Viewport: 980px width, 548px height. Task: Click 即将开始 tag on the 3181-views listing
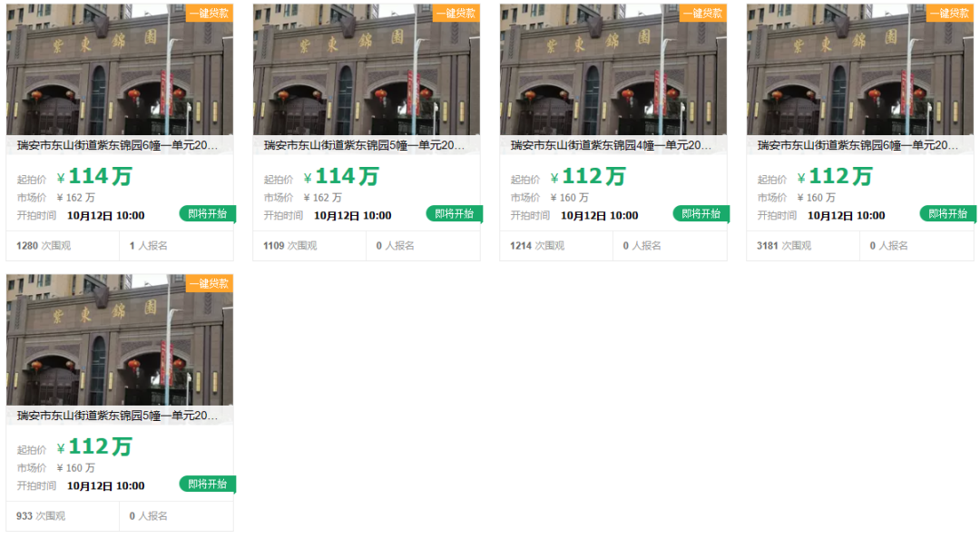tap(948, 214)
